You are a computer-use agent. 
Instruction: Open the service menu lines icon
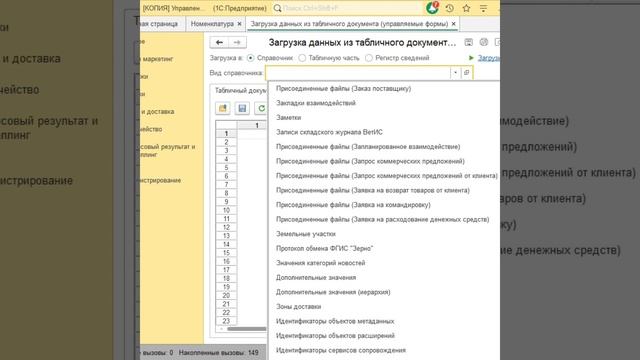click(483, 8)
